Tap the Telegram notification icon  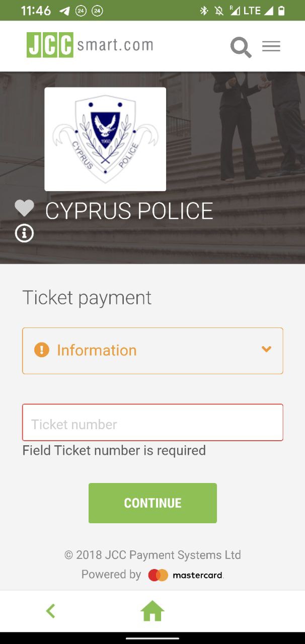pos(64,11)
